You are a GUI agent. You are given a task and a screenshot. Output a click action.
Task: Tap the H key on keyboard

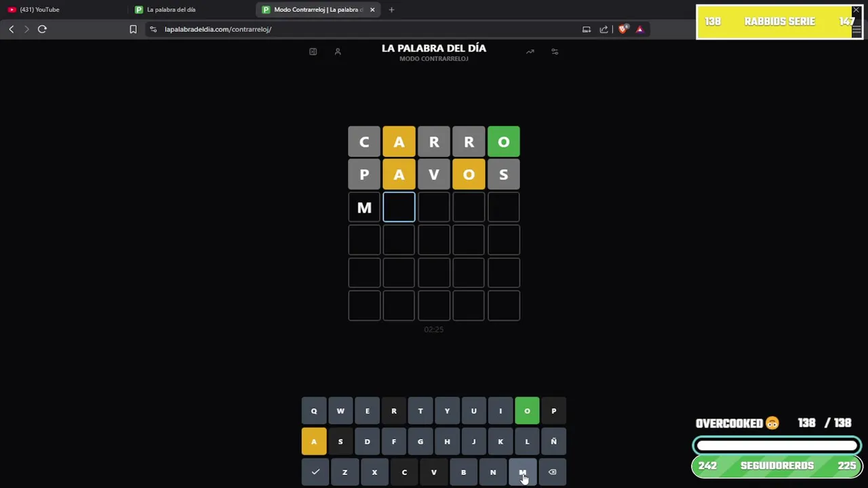coord(447,442)
